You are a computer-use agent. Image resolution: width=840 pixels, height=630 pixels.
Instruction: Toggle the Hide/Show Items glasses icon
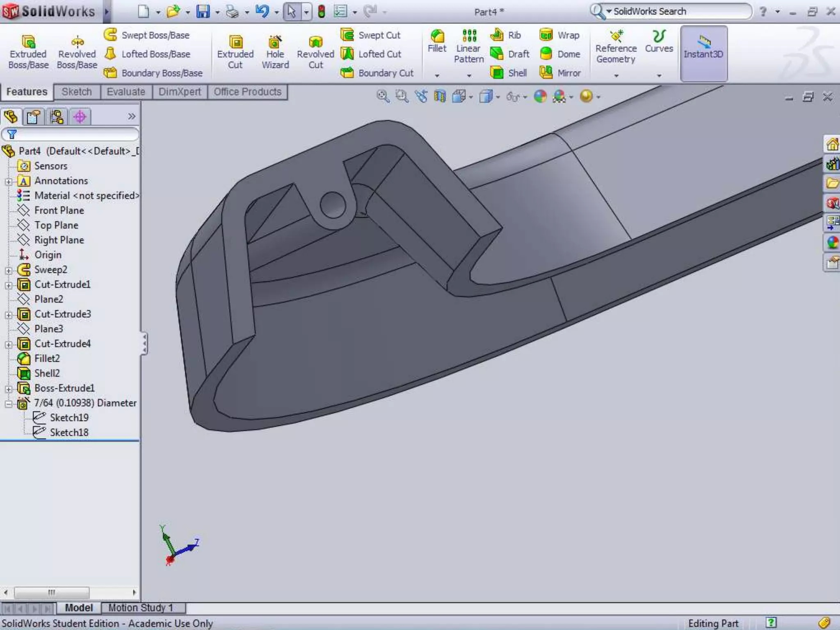click(513, 97)
